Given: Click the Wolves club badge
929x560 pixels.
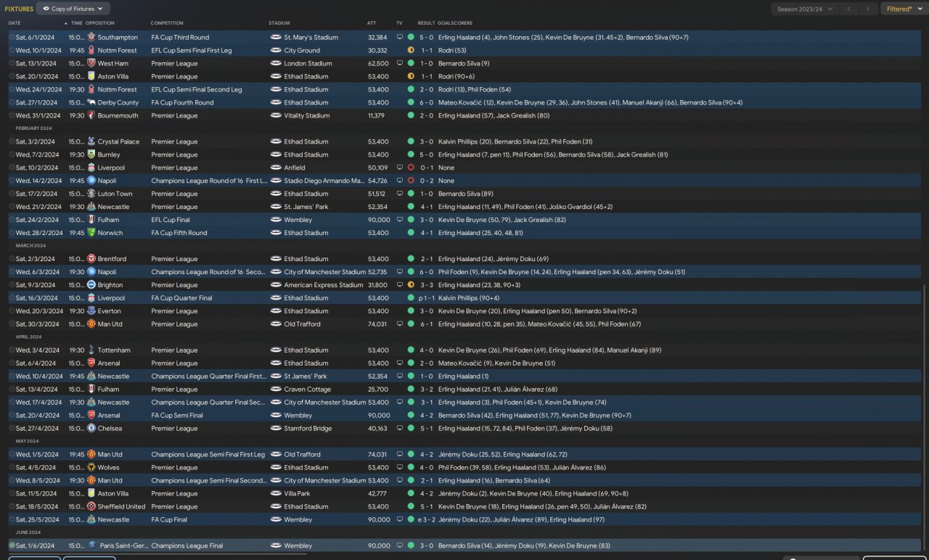Looking at the screenshot, I should coord(91,468).
